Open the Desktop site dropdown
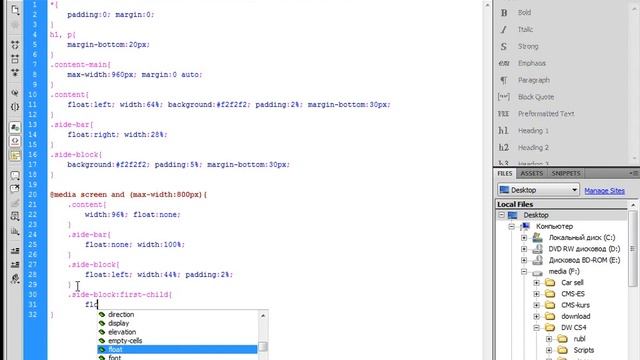This screenshot has width=640, height=360. click(538, 190)
